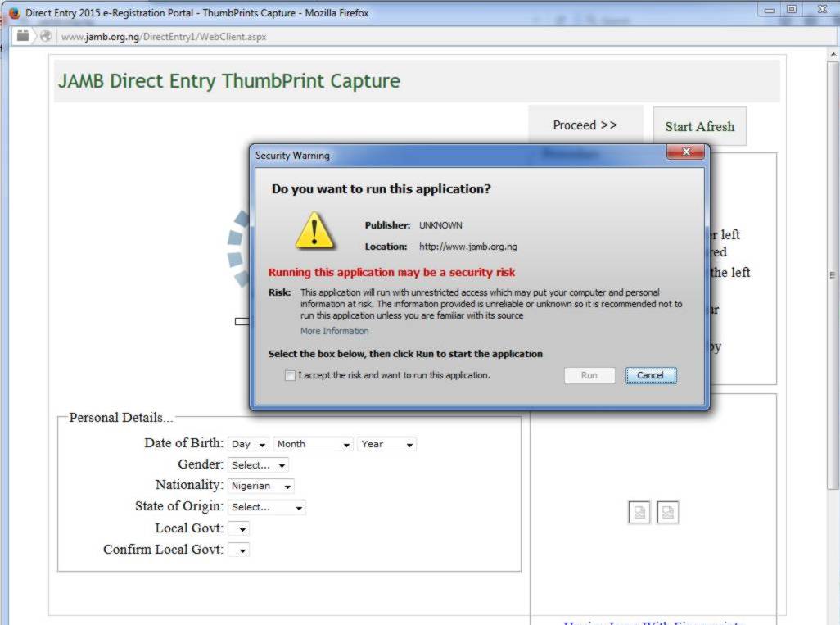840x625 pixels.
Task: Open the Year dropdown
Action: 386,444
